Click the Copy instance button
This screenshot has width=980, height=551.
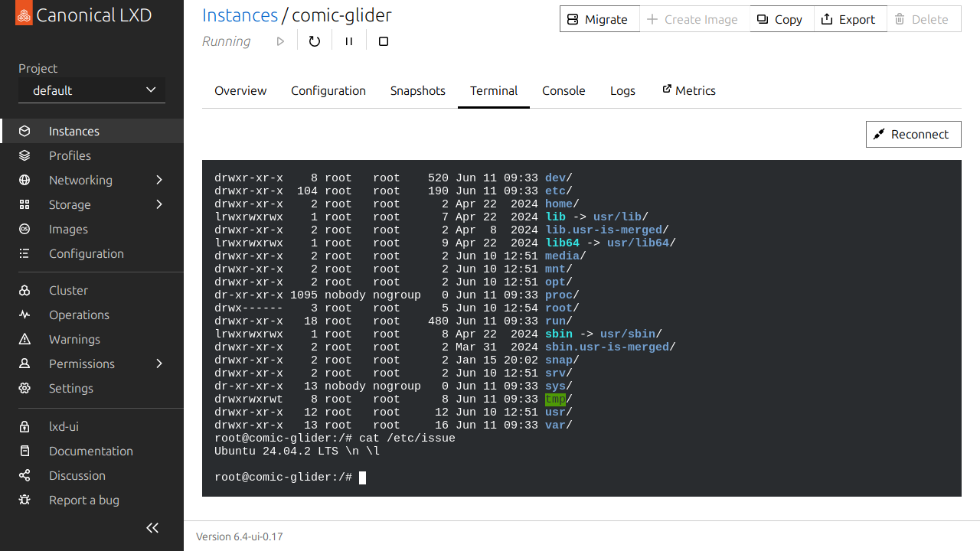point(782,19)
